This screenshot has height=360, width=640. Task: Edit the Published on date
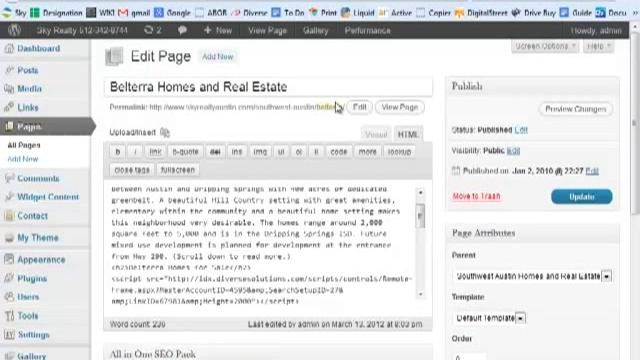coord(592,171)
